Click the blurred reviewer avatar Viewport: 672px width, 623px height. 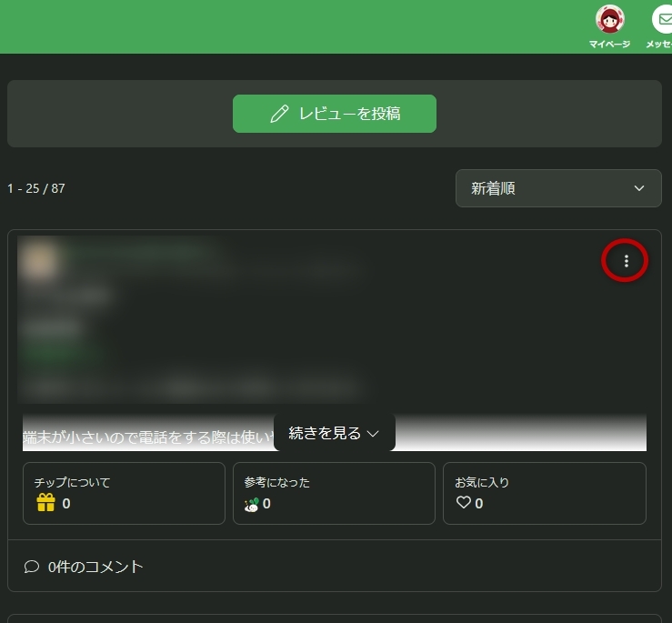point(39,261)
